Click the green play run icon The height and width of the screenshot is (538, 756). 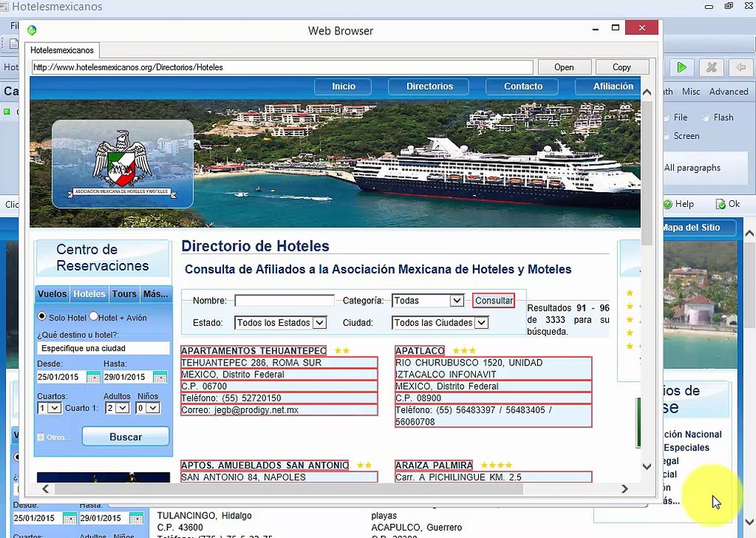[681, 68]
